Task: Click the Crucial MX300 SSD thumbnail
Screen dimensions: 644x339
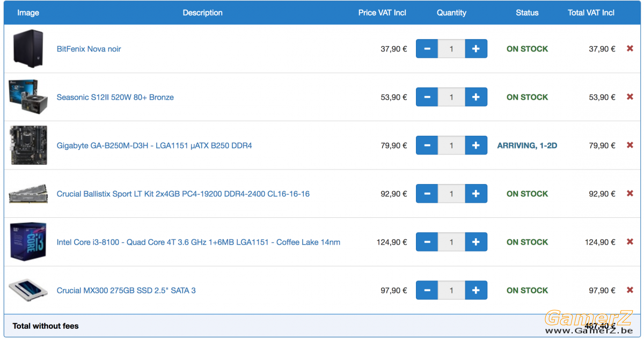Action: coord(28,290)
